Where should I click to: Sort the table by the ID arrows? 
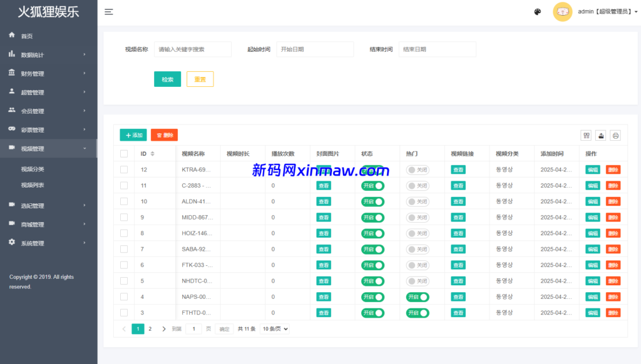coord(153,154)
